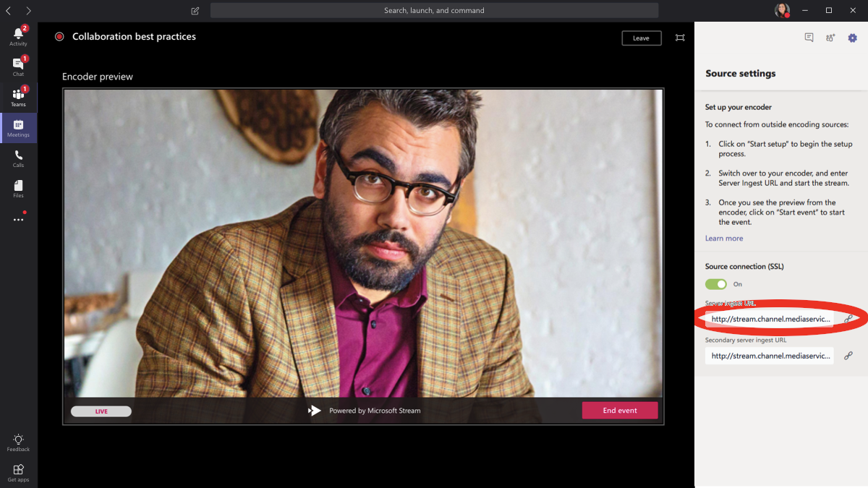Open the meeting chat panel icon

(x=809, y=38)
